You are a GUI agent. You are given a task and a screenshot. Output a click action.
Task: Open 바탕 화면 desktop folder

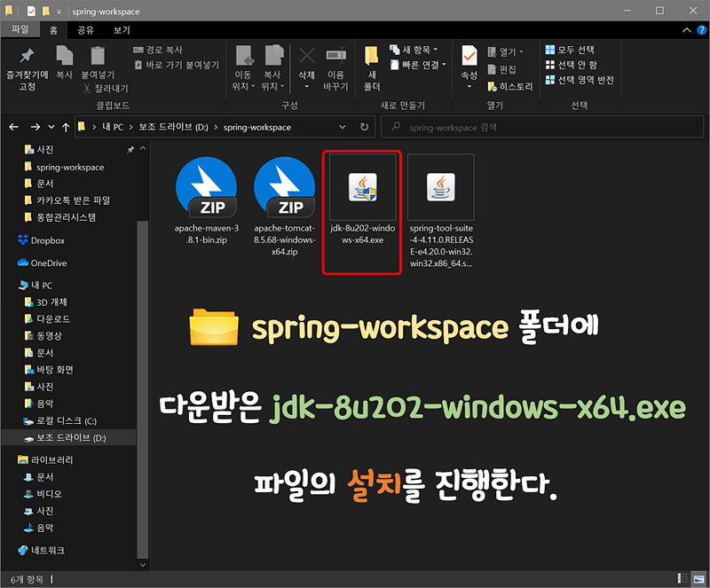(x=49, y=371)
